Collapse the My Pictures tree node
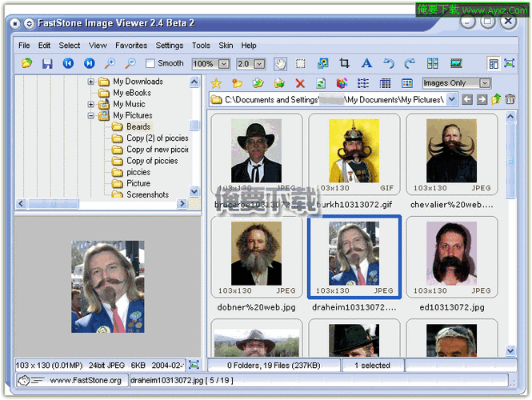This screenshot has width=532, height=400. [90, 116]
